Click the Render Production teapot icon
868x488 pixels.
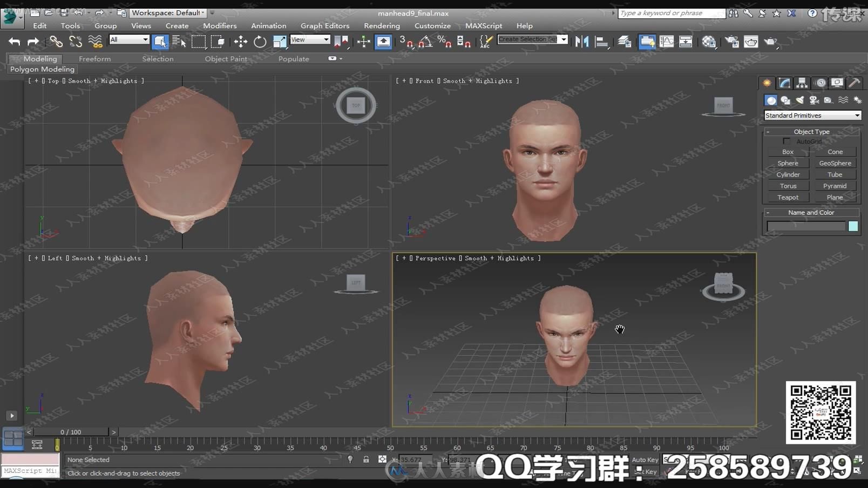coord(771,42)
